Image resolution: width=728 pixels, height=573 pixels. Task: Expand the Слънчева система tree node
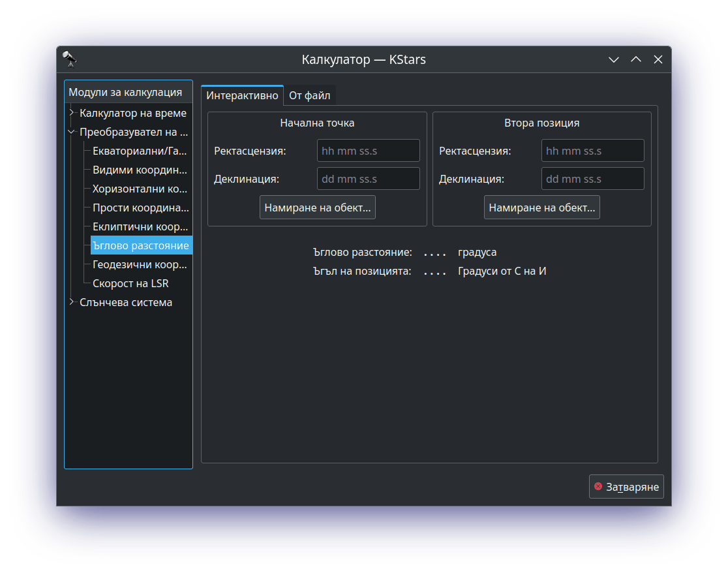72,302
